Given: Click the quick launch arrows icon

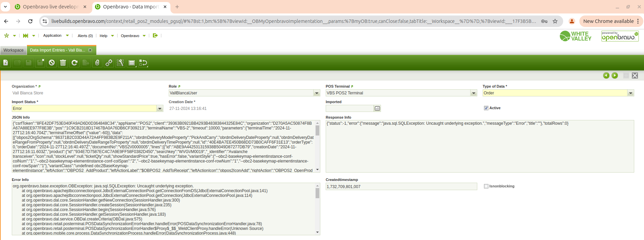Looking at the screenshot, I should click(x=26, y=35).
